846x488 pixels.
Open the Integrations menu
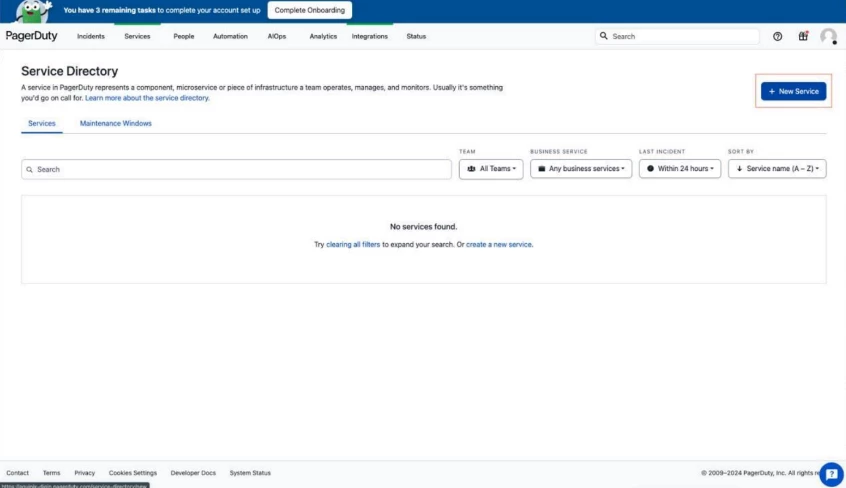[370, 36]
